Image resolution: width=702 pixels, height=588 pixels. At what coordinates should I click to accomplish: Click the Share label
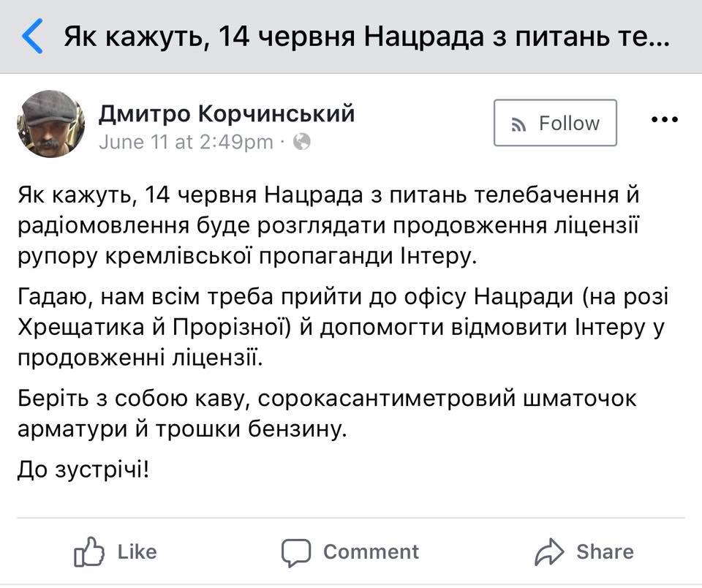[x=605, y=551]
